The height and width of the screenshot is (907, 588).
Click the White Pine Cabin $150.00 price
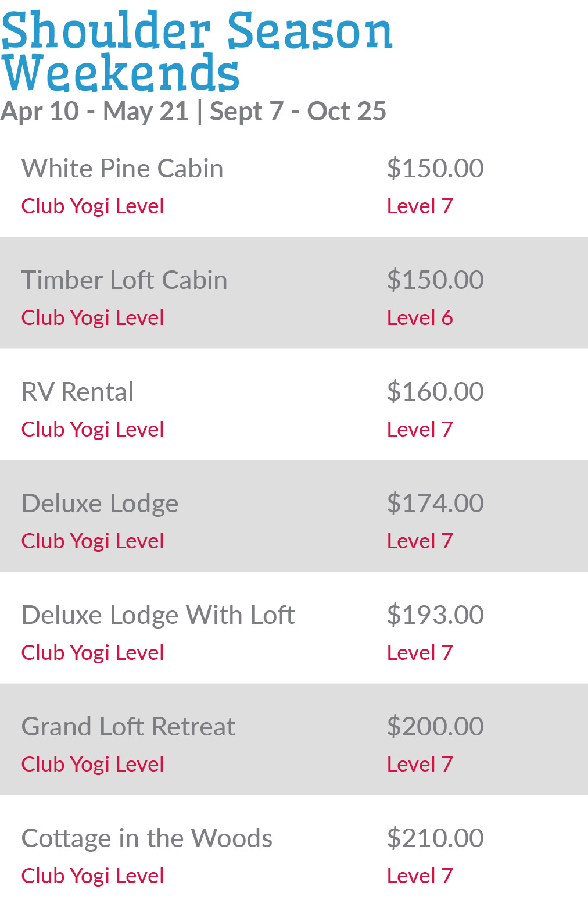(x=435, y=169)
